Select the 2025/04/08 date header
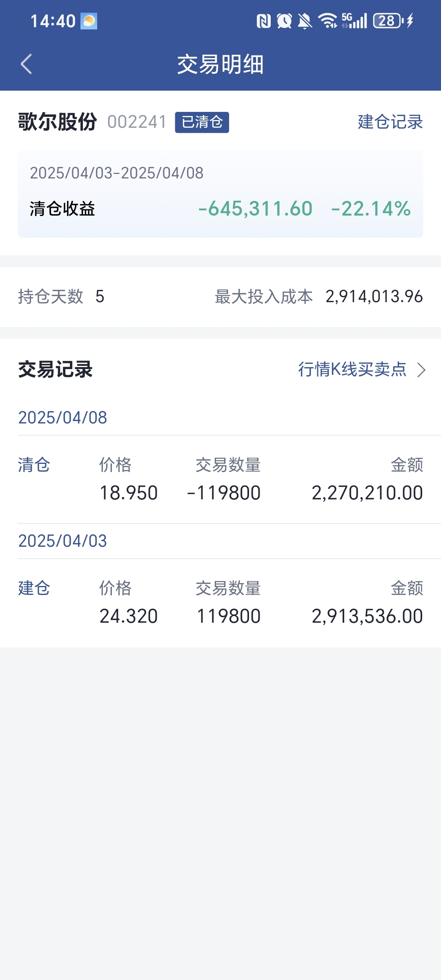Viewport: 441px width, 980px height. (x=62, y=417)
